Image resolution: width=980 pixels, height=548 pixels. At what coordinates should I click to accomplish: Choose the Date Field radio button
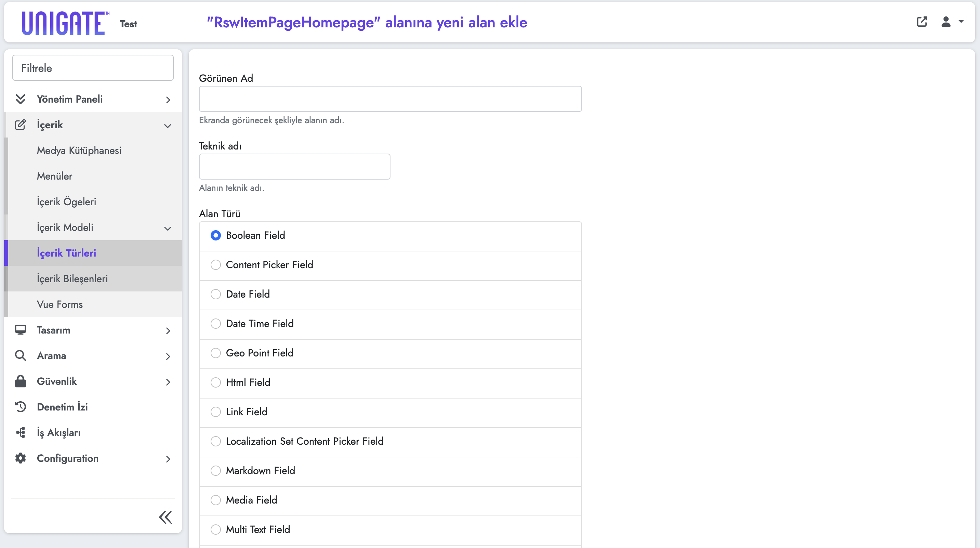pos(216,294)
